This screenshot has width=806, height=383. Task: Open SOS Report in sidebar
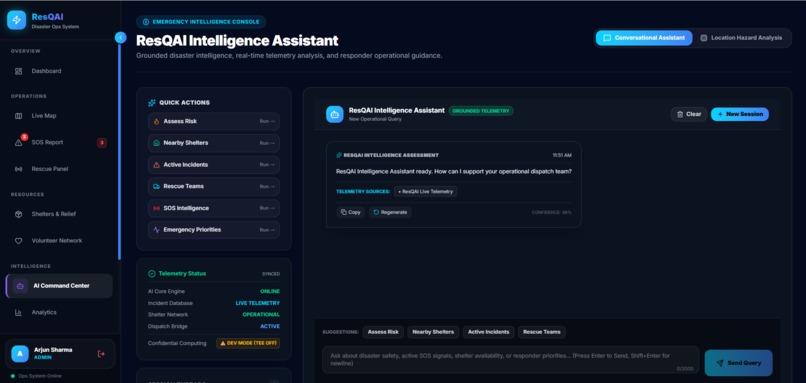[x=59, y=142]
